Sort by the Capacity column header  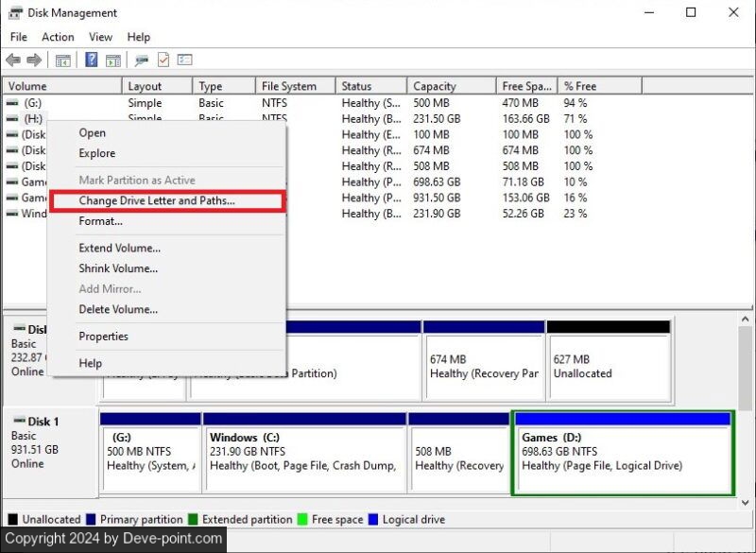[x=450, y=86]
